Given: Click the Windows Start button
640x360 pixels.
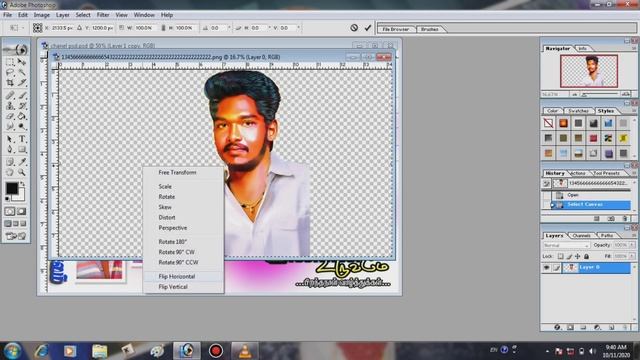Looking at the screenshot, I should [12, 351].
